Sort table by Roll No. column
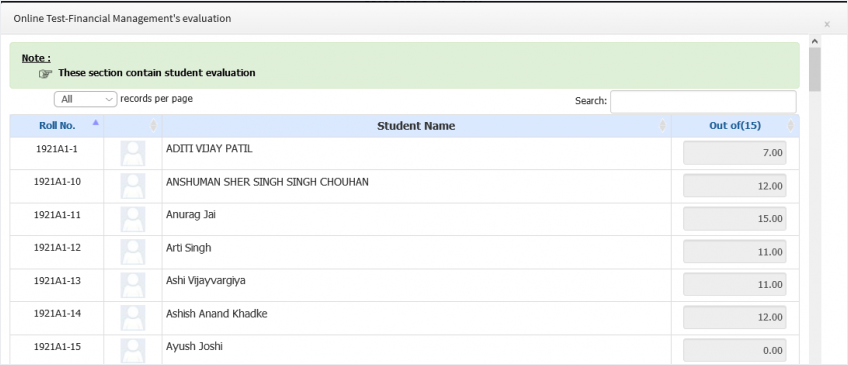The image size is (848, 365). [57, 125]
